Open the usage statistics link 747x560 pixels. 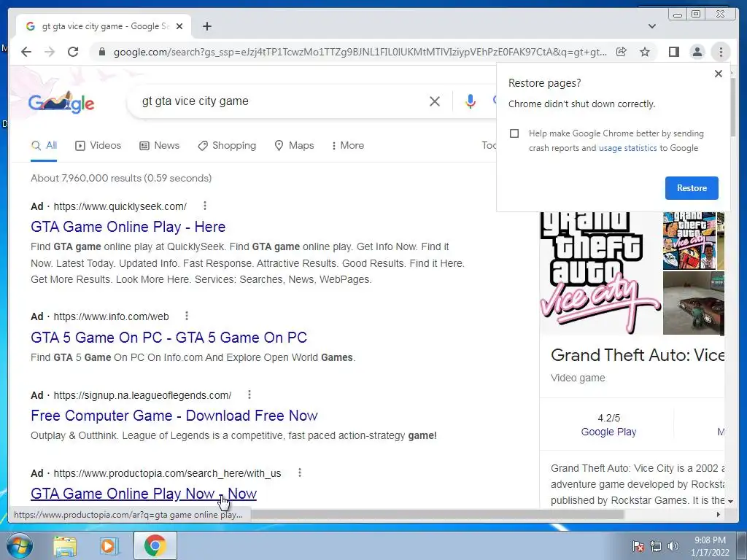(x=627, y=148)
